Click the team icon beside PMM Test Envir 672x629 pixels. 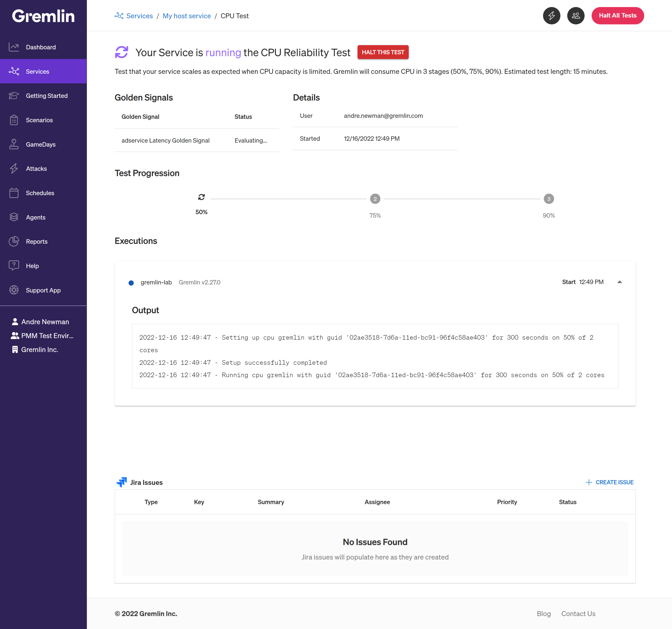click(x=15, y=336)
